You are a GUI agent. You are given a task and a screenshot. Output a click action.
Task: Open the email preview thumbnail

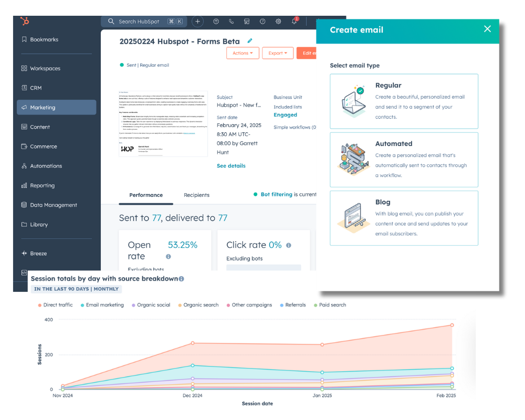163,123
